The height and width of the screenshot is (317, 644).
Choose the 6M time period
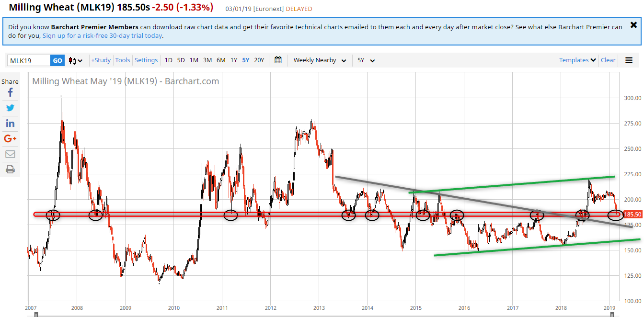[x=221, y=60]
